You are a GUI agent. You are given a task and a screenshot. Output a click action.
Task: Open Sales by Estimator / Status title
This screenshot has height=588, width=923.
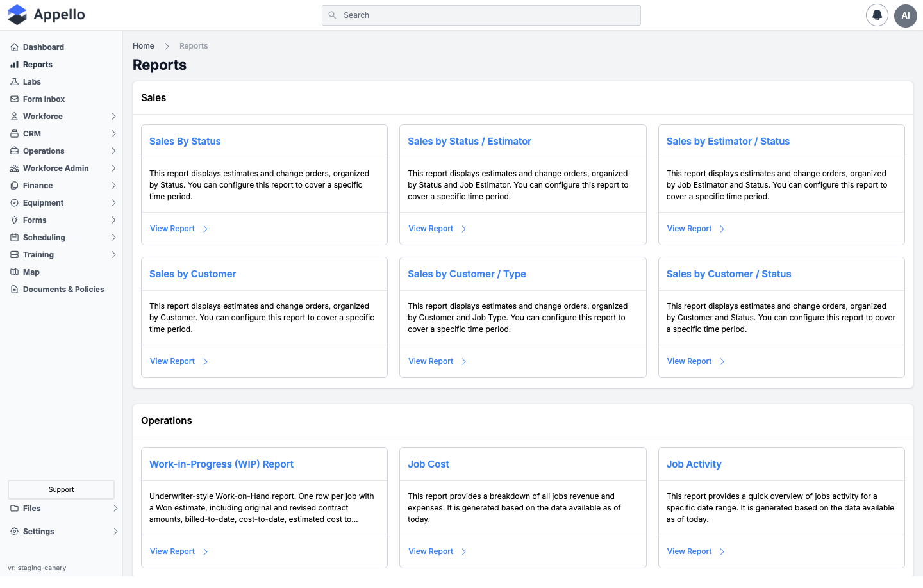[x=728, y=142]
